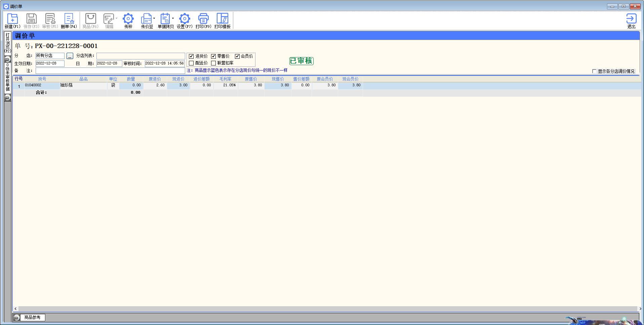Expand the 单据拷贝 dropdown arrow
This screenshot has width=644, height=325.
click(x=173, y=18)
